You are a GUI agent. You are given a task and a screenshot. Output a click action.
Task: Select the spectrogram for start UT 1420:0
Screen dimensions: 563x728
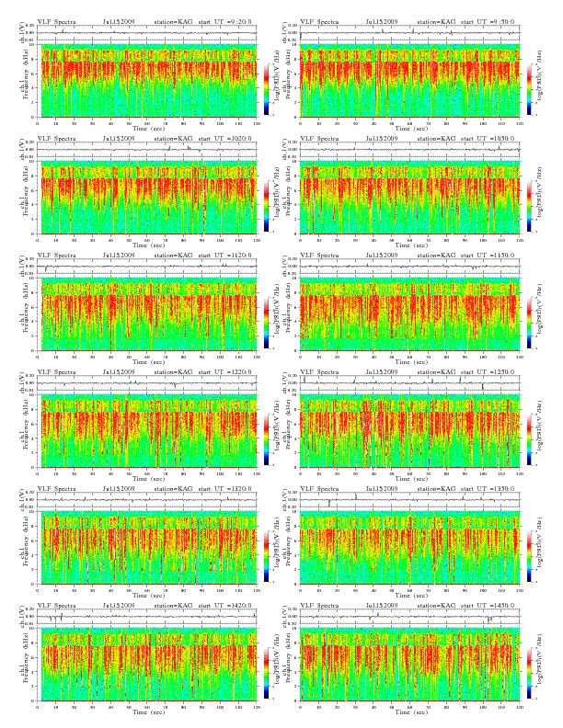(x=147, y=665)
